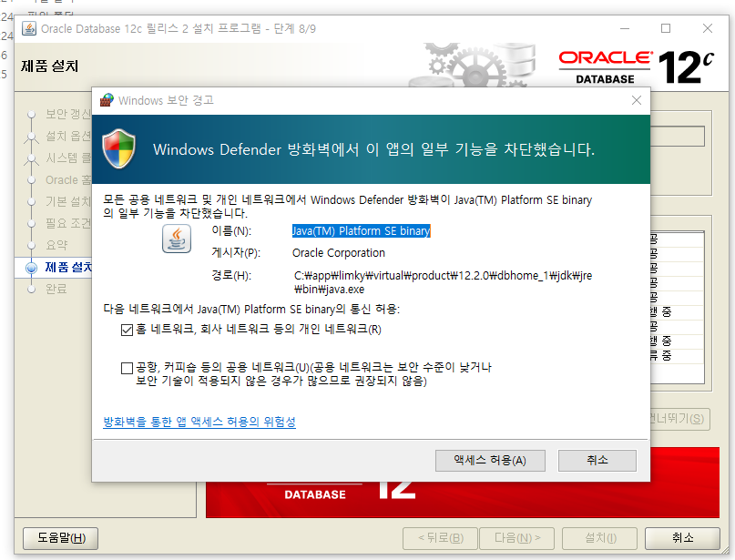This screenshot has height=560, width=735.
Task: Click the 취소 button at installer bottom right
Action: click(682, 538)
